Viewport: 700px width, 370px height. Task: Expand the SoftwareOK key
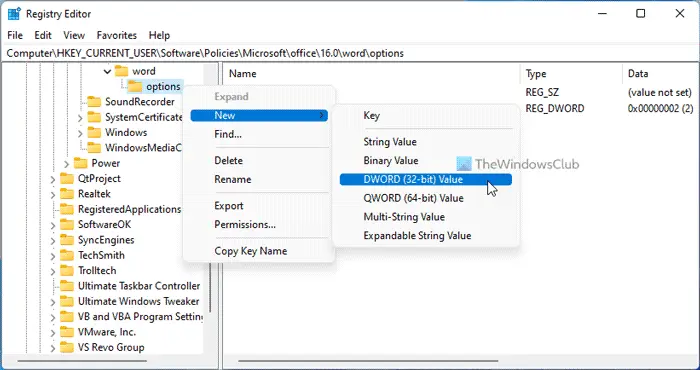[x=53, y=225]
